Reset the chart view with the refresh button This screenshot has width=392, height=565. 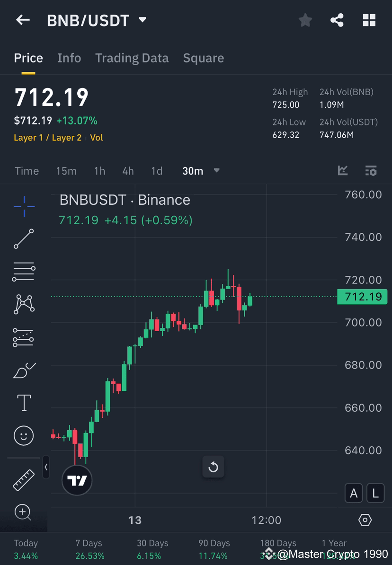coord(214,467)
